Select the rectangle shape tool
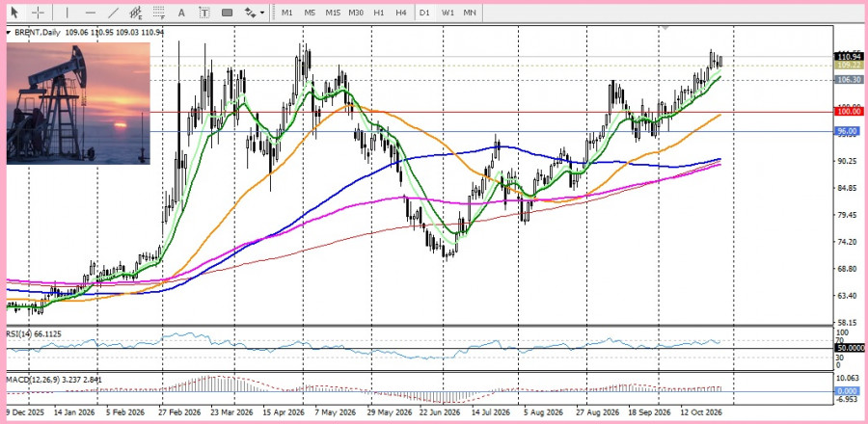Screen dimensions: 868x424 click(x=227, y=13)
